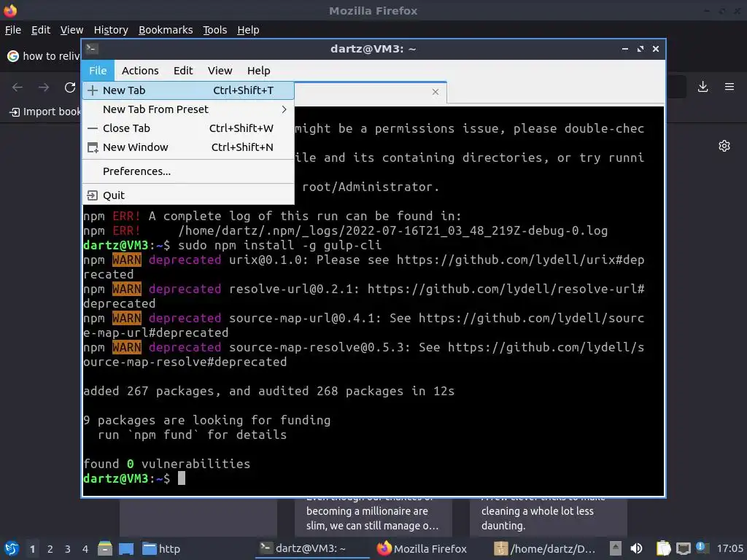
Task: Click the Firefox forward arrow
Action: click(44, 87)
